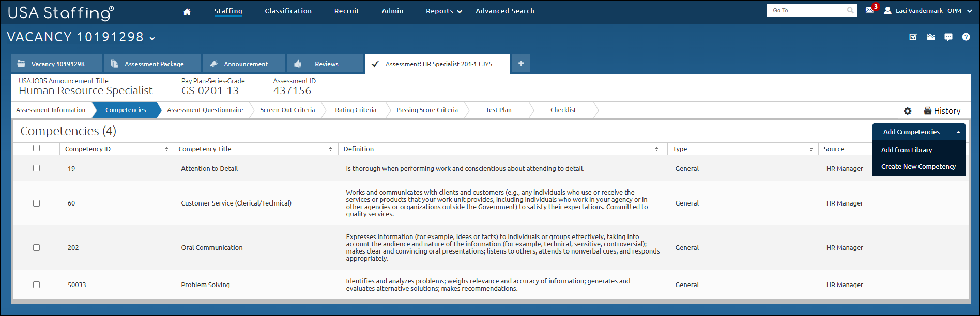The image size is (980, 316).
Task: Open the Problem Solving competency
Action: [x=205, y=285]
